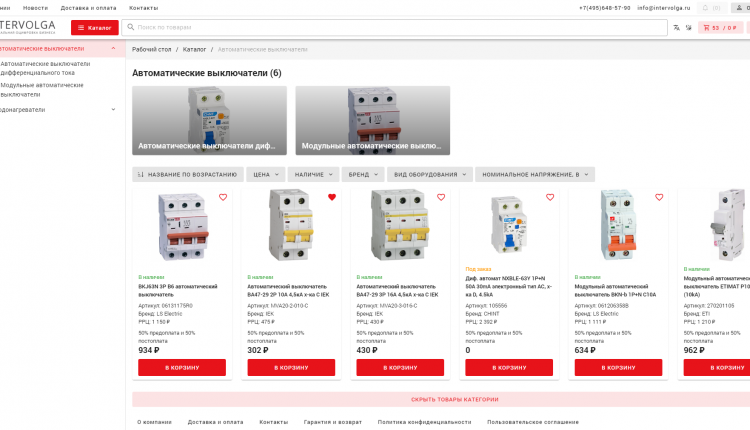Click 'Скрыть товары категории' link
This screenshot has height=430, width=750.
(x=454, y=399)
